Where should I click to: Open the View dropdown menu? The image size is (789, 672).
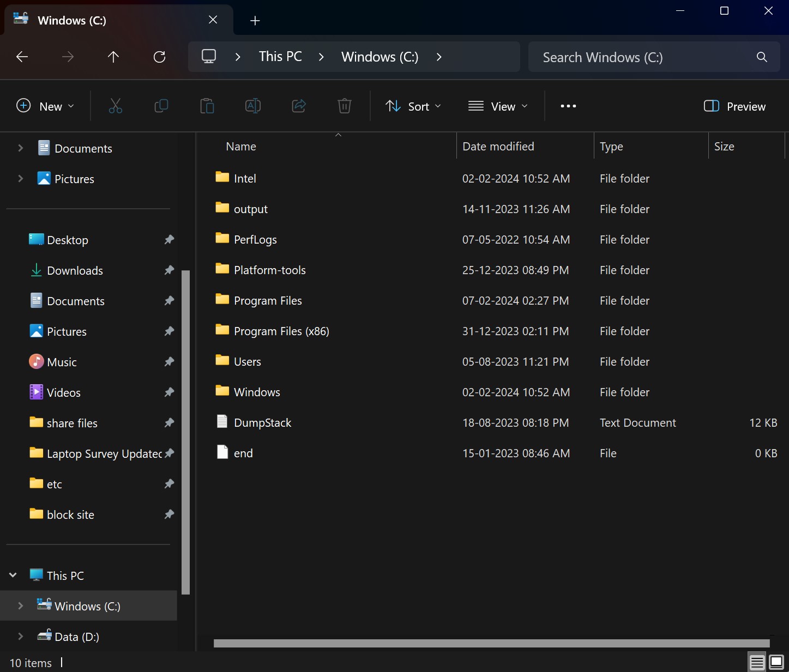tap(498, 106)
